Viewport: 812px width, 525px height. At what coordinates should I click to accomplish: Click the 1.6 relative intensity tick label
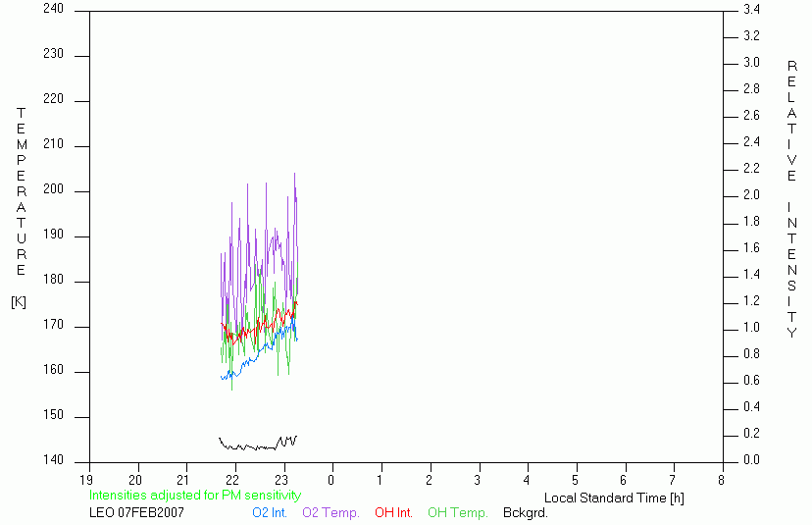click(751, 247)
